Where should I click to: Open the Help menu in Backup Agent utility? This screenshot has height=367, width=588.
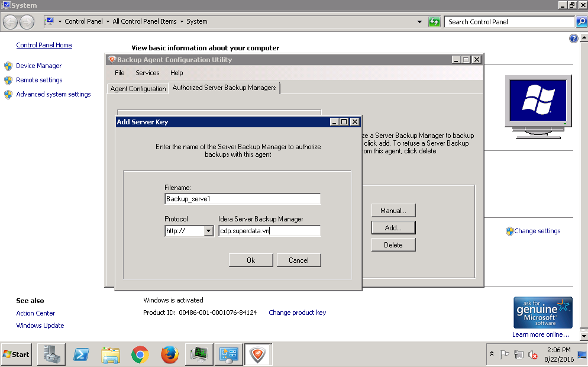tap(177, 73)
